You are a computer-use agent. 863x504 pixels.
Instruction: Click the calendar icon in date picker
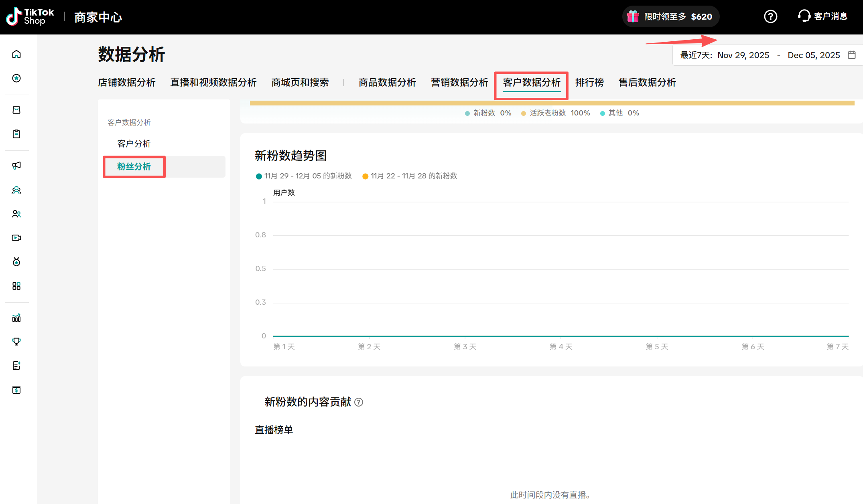(x=852, y=55)
